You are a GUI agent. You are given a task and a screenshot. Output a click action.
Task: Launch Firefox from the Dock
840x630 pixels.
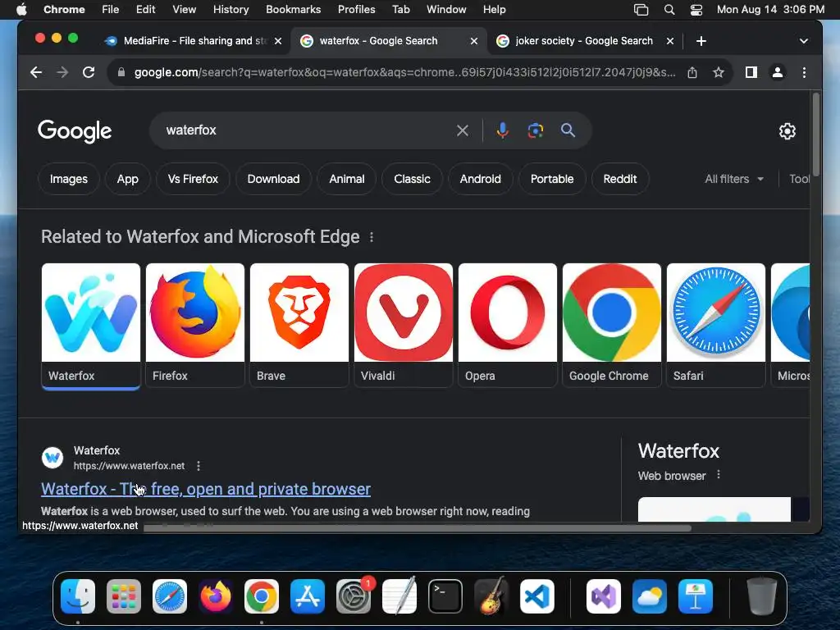click(216, 596)
